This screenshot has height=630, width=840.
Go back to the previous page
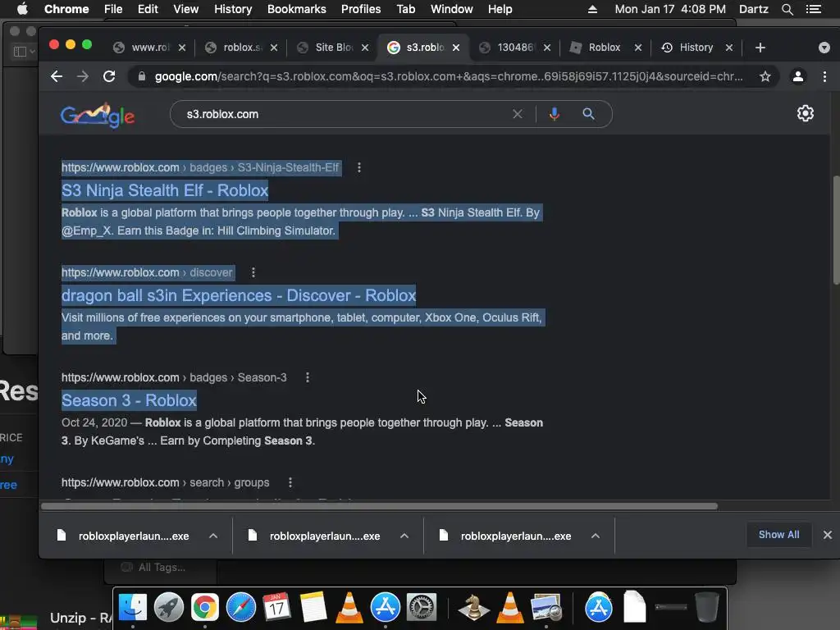point(57,76)
